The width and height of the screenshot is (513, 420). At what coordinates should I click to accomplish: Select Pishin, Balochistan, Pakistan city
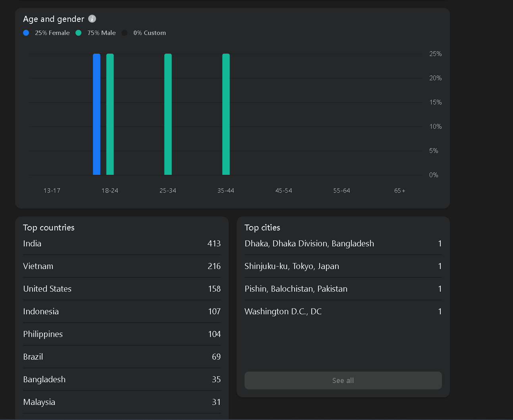click(343, 289)
